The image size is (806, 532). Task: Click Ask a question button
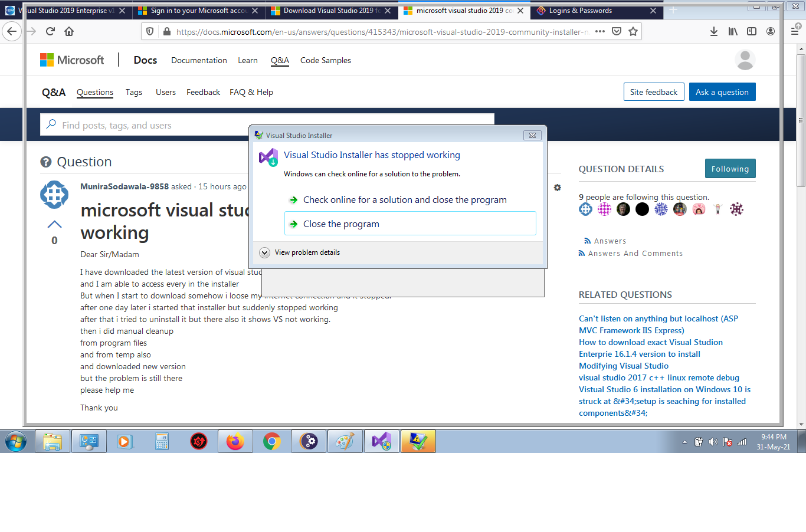tap(722, 92)
